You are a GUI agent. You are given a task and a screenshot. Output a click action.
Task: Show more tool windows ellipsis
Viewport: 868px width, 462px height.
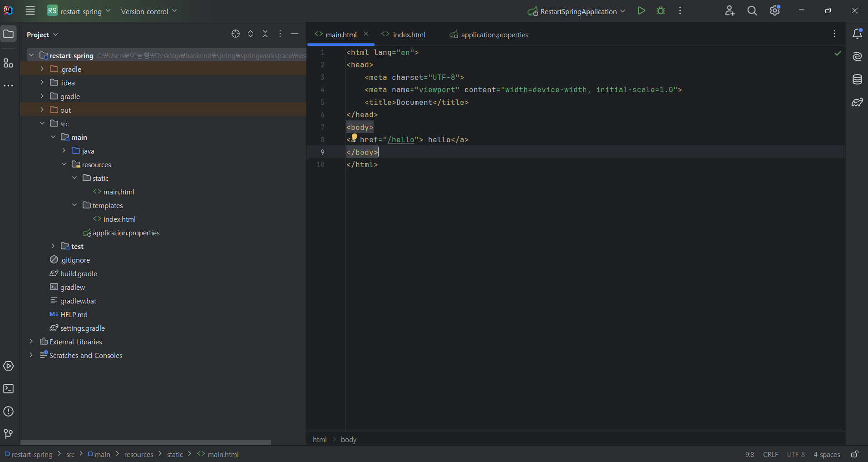[x=9, y=86]
